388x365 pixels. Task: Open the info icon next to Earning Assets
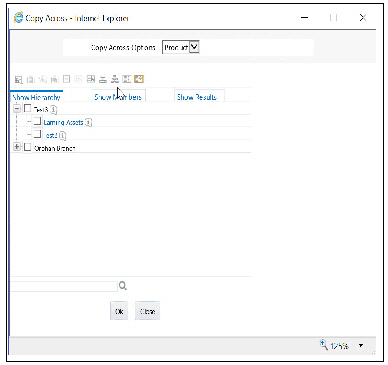pyautogui.click(x=88, y=122)
